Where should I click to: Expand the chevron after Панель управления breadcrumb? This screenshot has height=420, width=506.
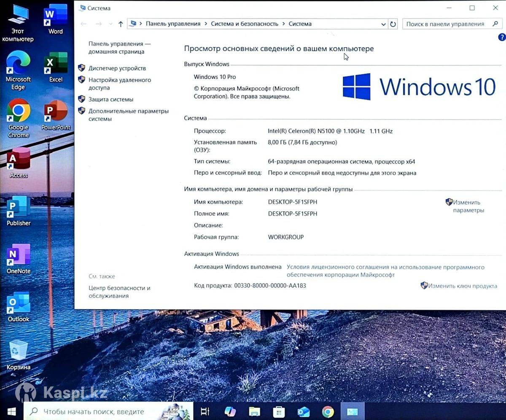[206, 24]
